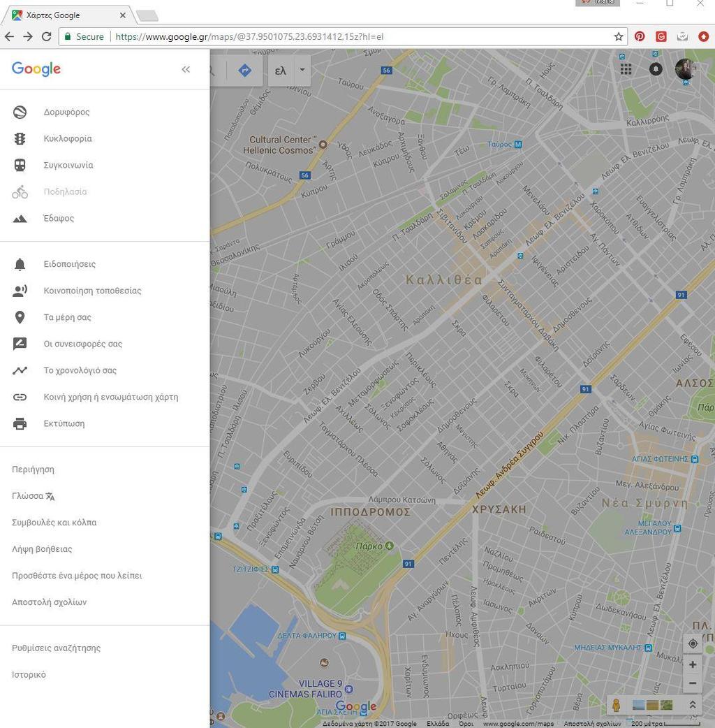Click the ελ input language button

280,71
